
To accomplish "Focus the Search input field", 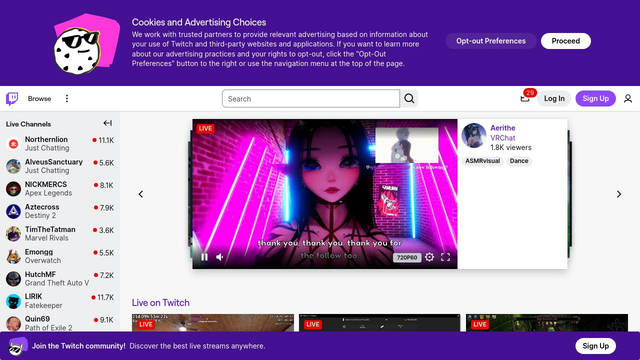I will click(x=311, y=99).
